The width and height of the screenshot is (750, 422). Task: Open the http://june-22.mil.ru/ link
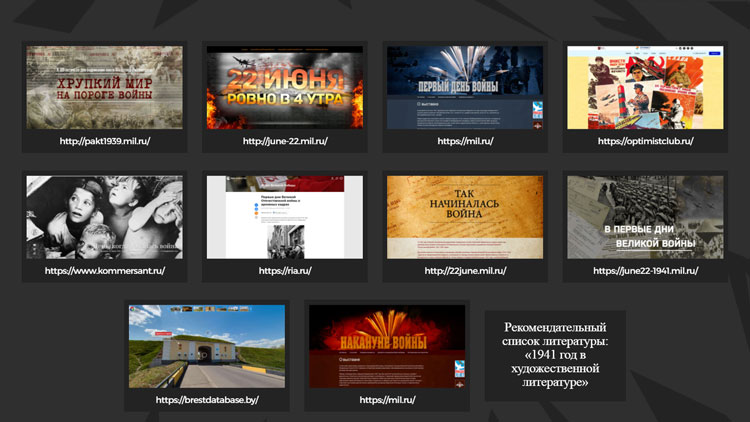point(285,141)
